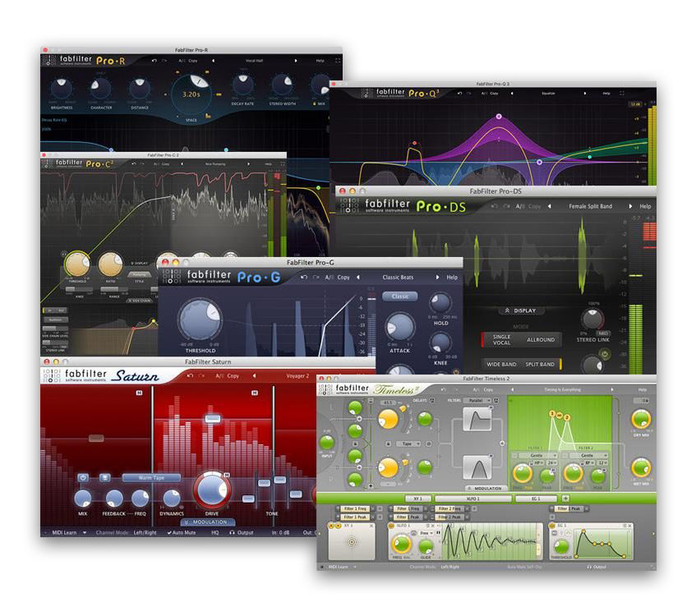
Task: Click the XY 1 modulation source in Timeless
Action: click(417, 499)
